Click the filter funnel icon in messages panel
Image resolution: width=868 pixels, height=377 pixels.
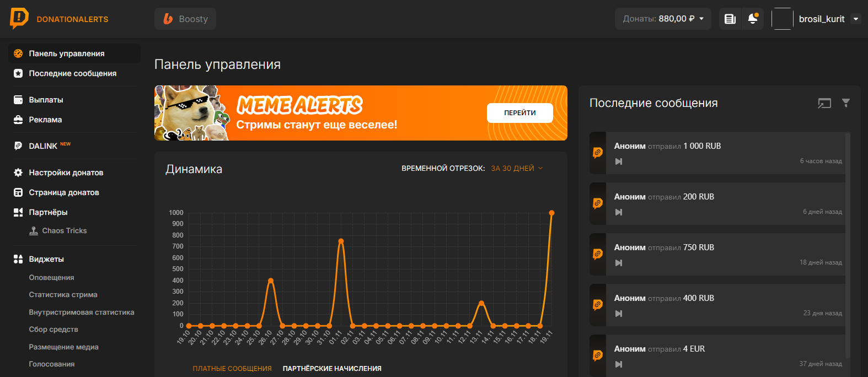click(846, 103)
